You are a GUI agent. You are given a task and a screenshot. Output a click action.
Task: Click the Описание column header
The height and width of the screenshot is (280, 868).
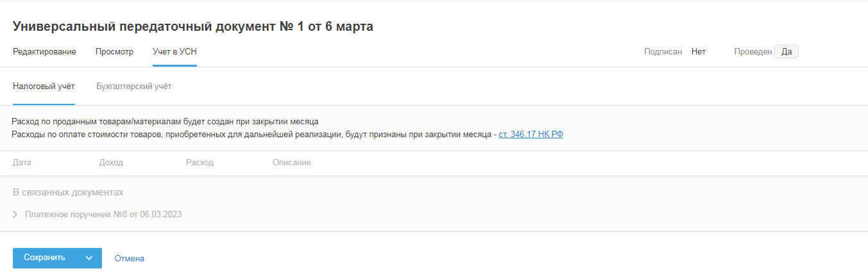(x=291, y=163)
